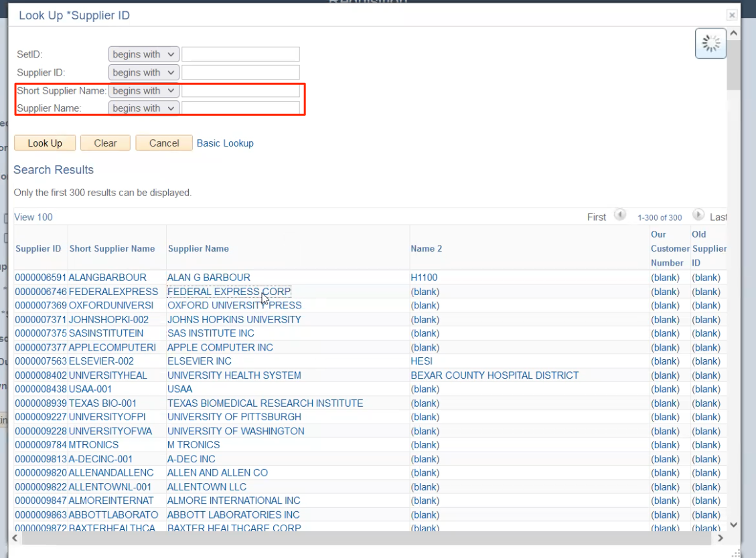Viewport: 756px width, 558px height.
Task: Click the Cancel button
Action: (x=164, y=143)
